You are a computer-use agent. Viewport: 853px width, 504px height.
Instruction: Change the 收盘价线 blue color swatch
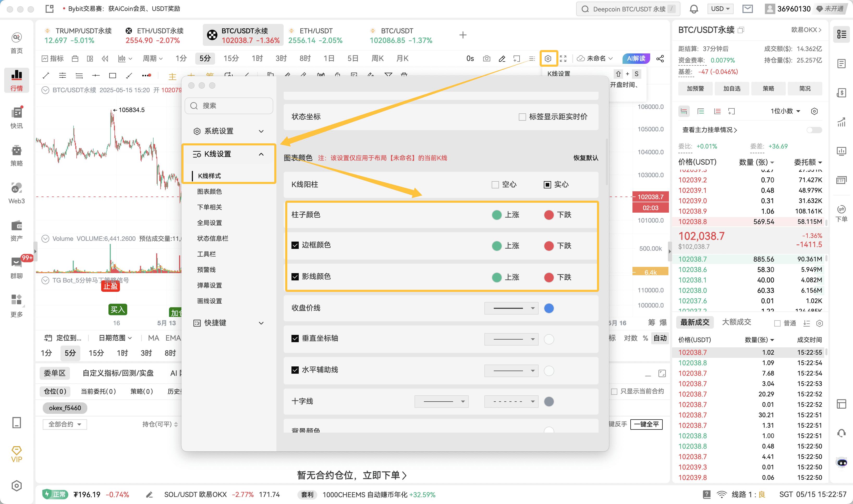[549, 308]
